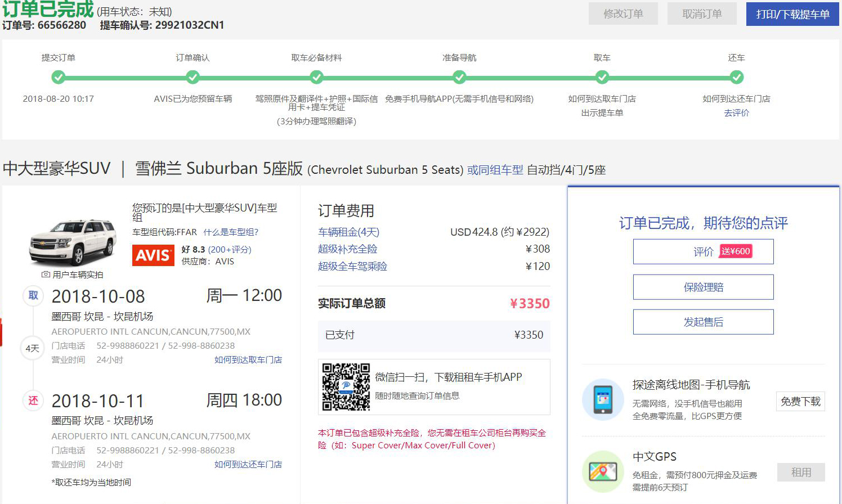This screenshot has width=842, height=504.
Task: Click the 修改订单 button
Action: click(623, 14)
